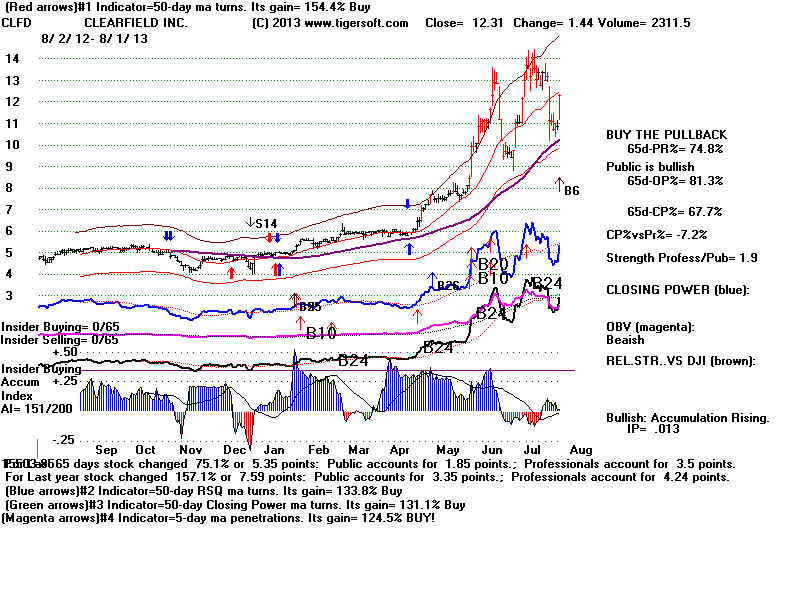Select the Jan month label

tap(274, 450)
